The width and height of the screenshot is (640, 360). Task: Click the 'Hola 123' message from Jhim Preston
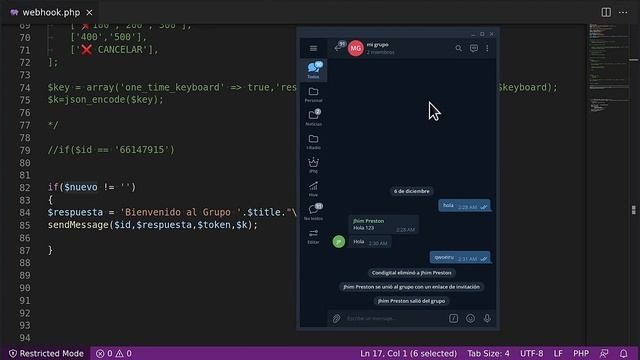point(383,224)
